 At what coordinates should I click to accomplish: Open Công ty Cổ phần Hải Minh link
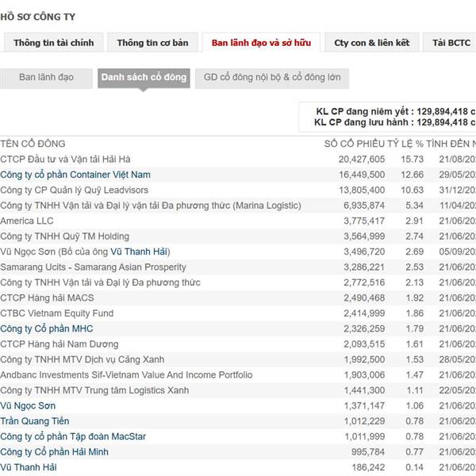click(x=54, y=452)
